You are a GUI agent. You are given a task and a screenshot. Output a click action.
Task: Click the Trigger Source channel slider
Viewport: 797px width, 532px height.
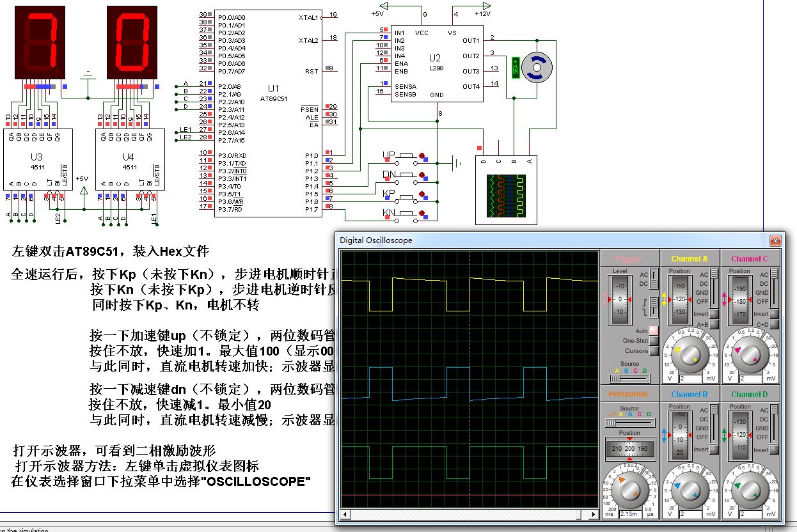[x=629, y=378]
